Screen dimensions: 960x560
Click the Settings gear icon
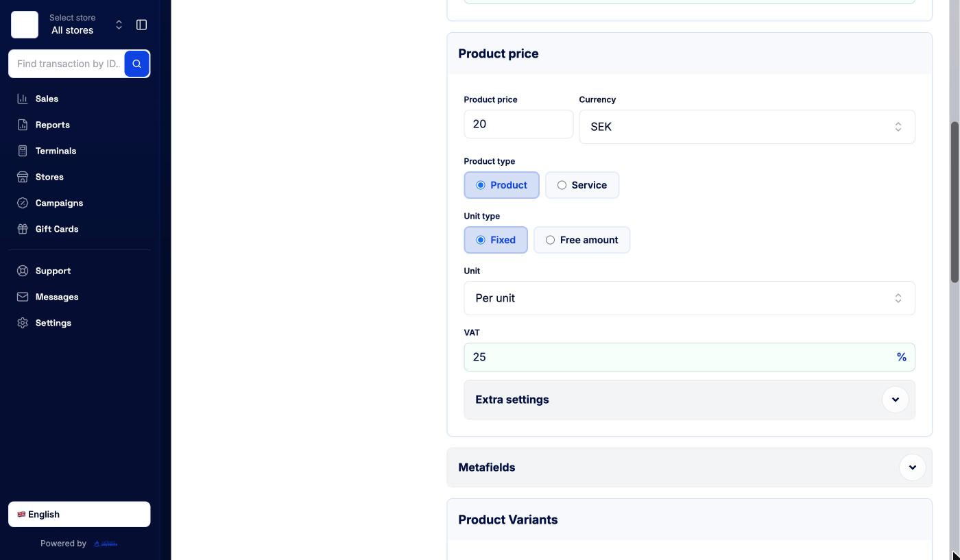click(23, 323)
